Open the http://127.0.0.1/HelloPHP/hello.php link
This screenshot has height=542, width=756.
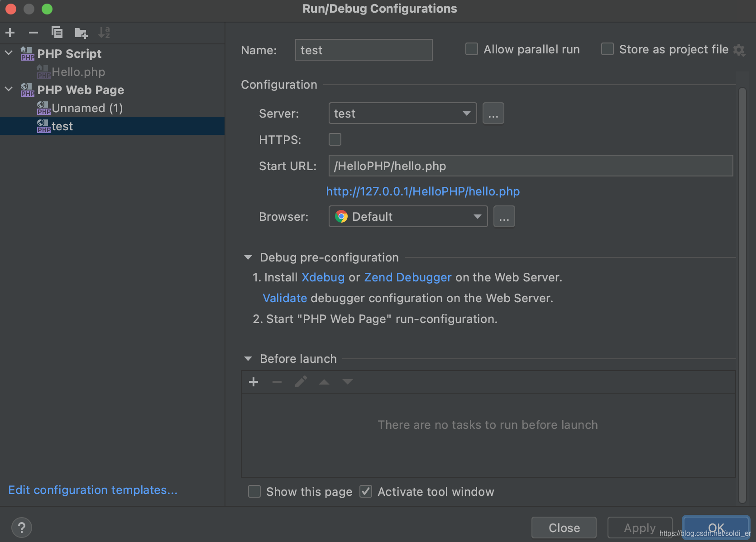click(x=423, y=191)
